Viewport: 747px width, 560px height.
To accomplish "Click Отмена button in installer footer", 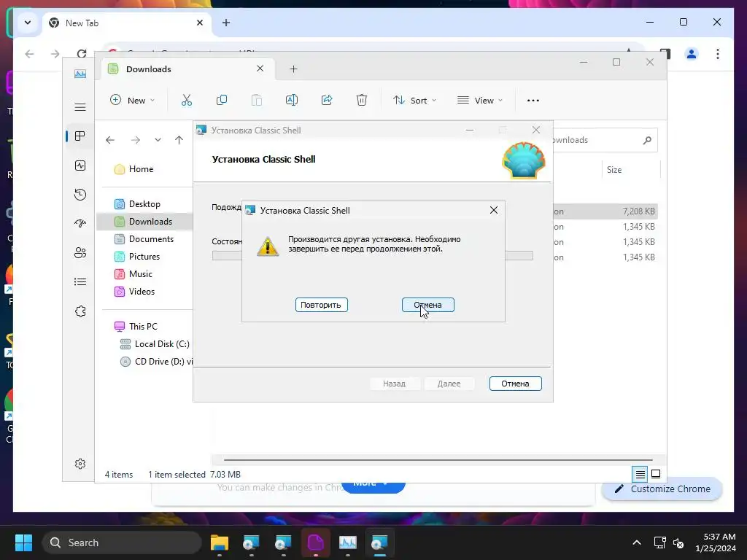I will (x=515, y=384).
